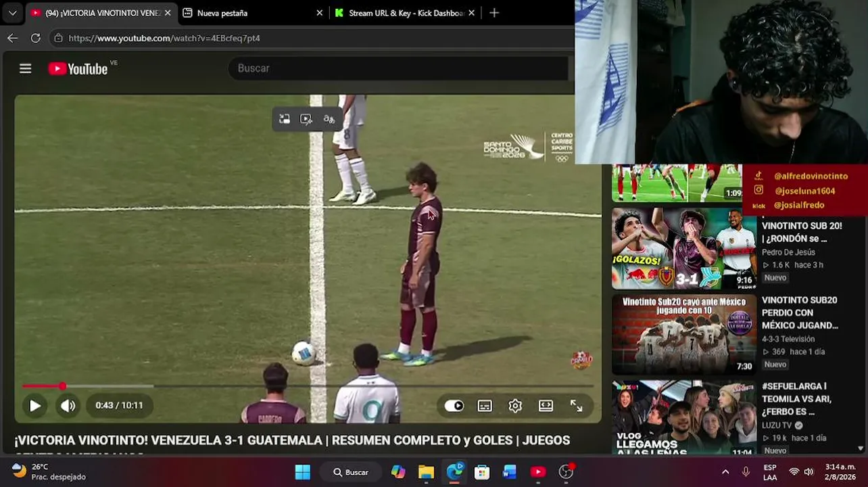This screenshot has width=868, height=487.
Task: Open OBS Studio from the taskbar
Action: click(566, 472)
